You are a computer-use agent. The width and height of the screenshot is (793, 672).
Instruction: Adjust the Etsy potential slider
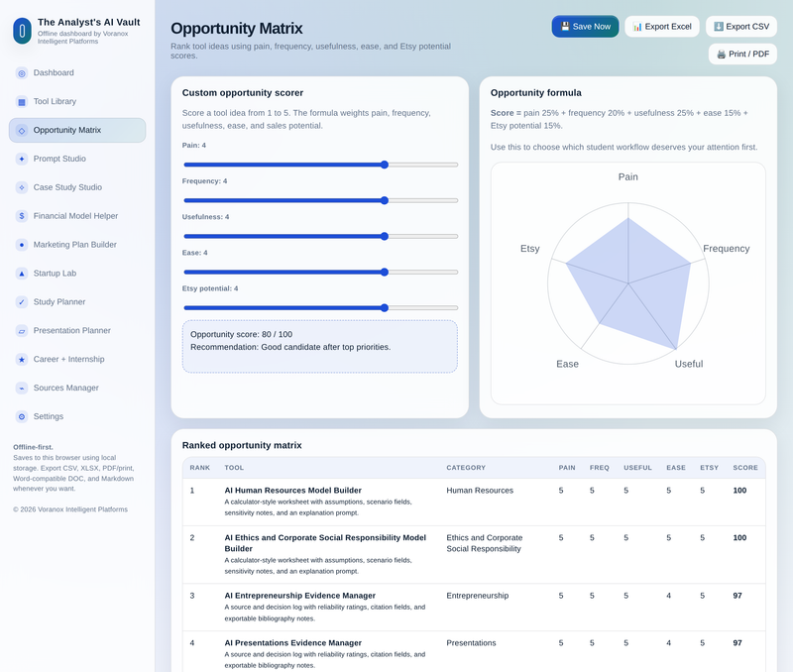(320, 308)
